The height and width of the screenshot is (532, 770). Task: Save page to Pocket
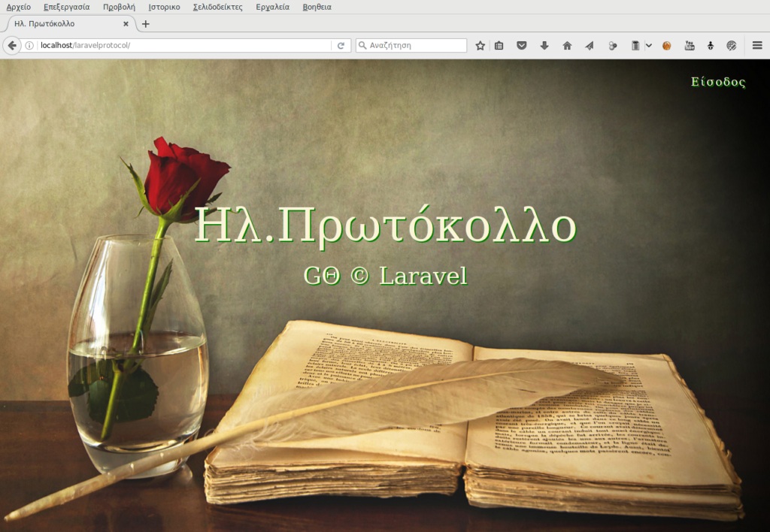coord(521,46)
